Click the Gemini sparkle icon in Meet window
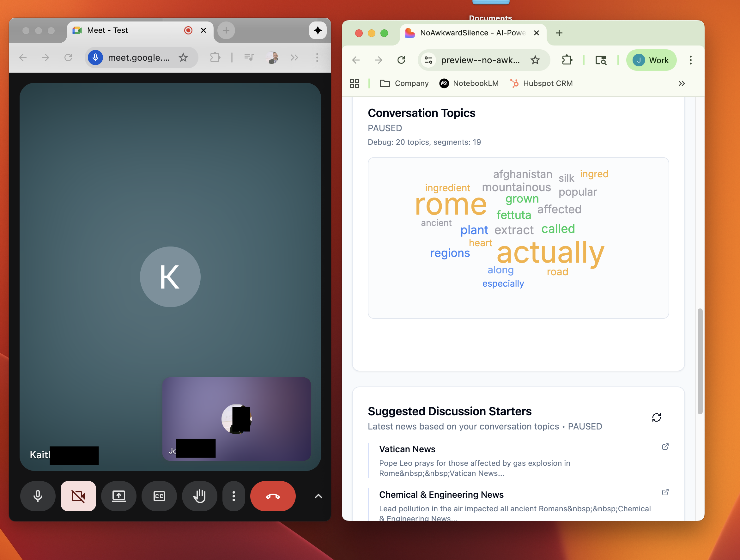Screen dimensions: 740x560 318,30
